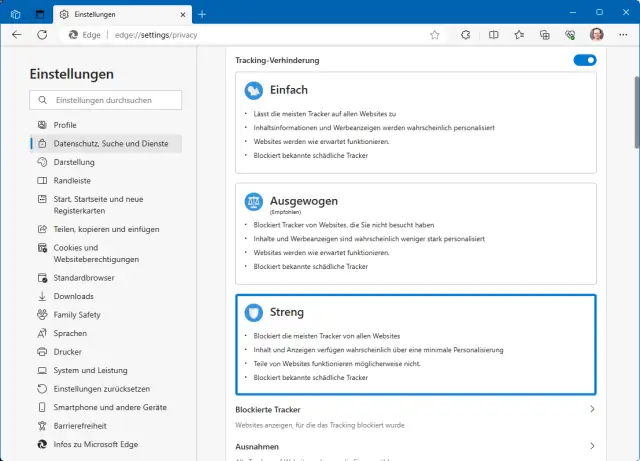This screenshot has width=640, height=461.
Task: Open the Extensions puzzle icon
Action: coord(466,34)
